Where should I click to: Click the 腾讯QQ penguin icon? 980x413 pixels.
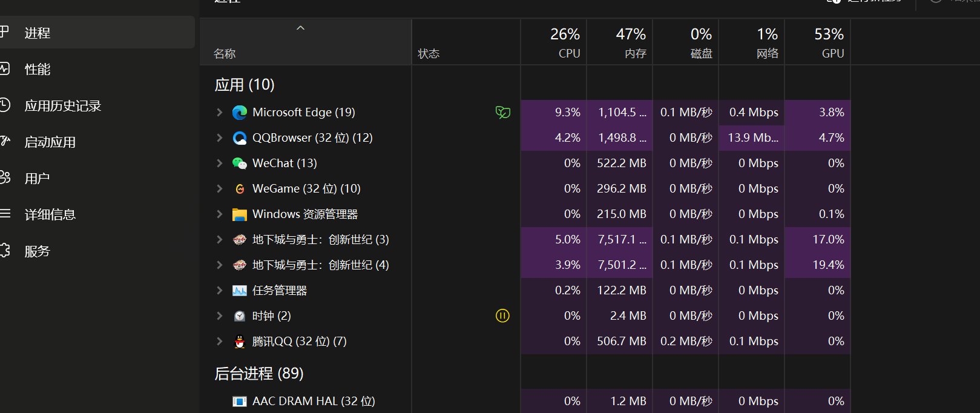point(240,341)
